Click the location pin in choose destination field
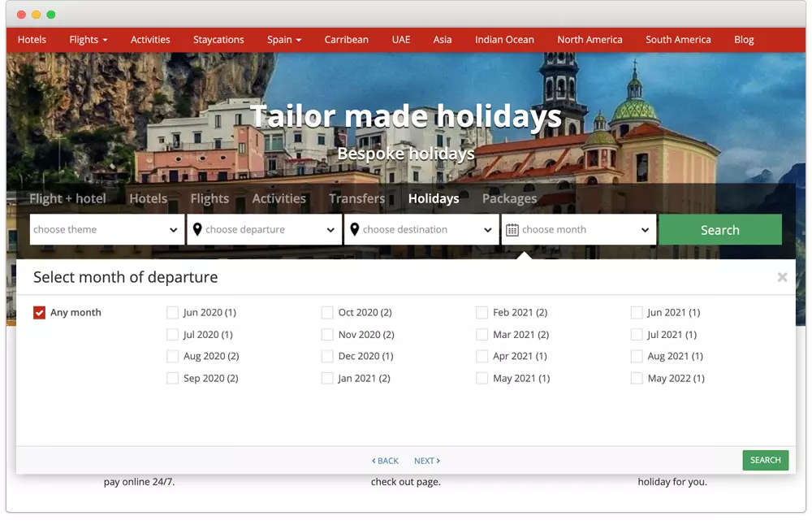The image size is (812, 525). coord(355,229)
